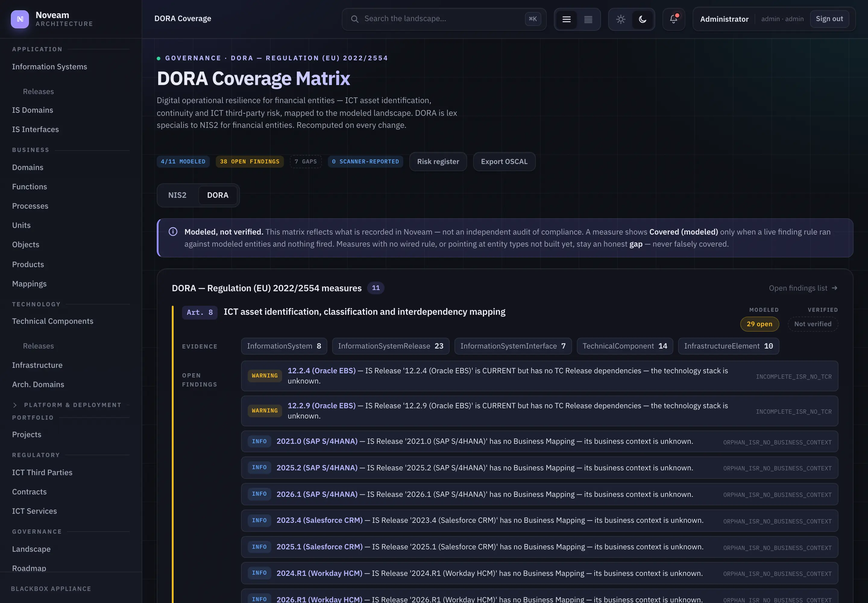This screenshot has height=603, width=868.
Task: Navigate to ICT Services
Action: [x=34, y=511]
